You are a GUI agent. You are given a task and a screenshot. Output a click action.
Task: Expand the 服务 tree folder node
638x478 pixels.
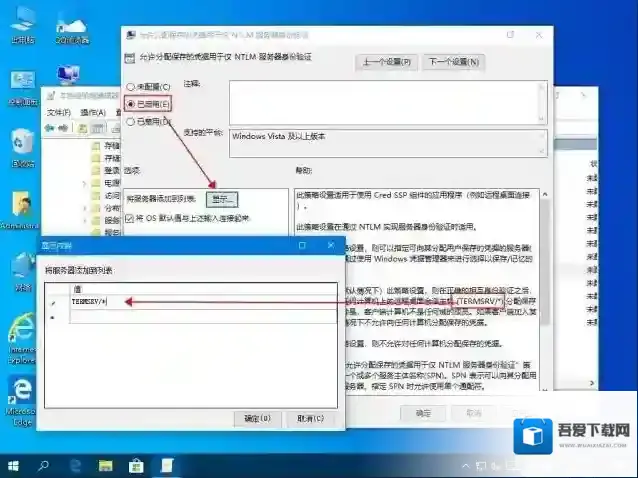click(x=85, y=220)
